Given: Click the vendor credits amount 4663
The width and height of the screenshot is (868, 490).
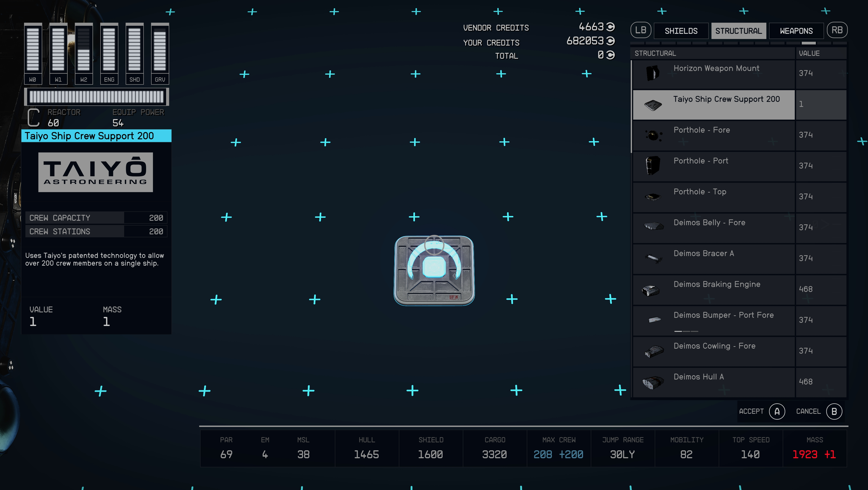Looking at the screenshot, I should coord(591,27).
